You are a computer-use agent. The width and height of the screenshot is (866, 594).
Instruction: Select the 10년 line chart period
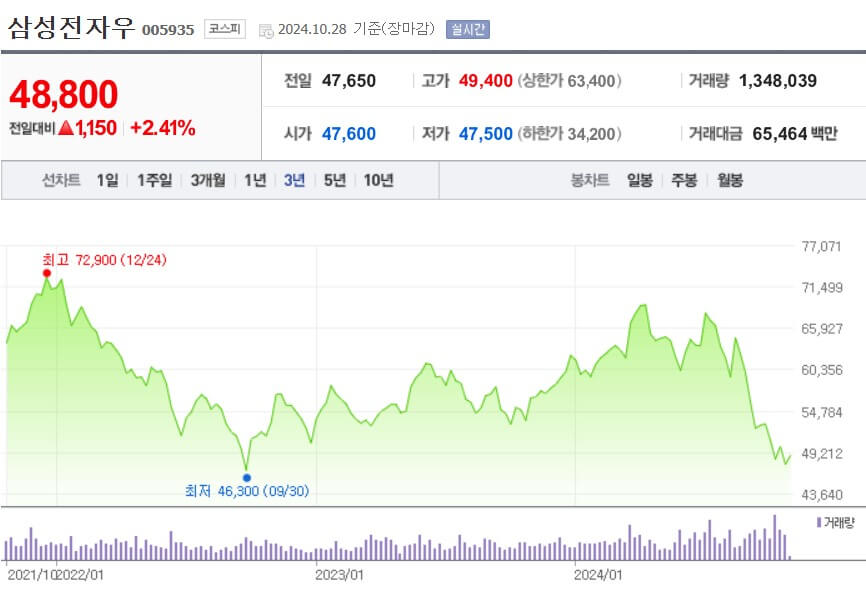tap(378, 180)
